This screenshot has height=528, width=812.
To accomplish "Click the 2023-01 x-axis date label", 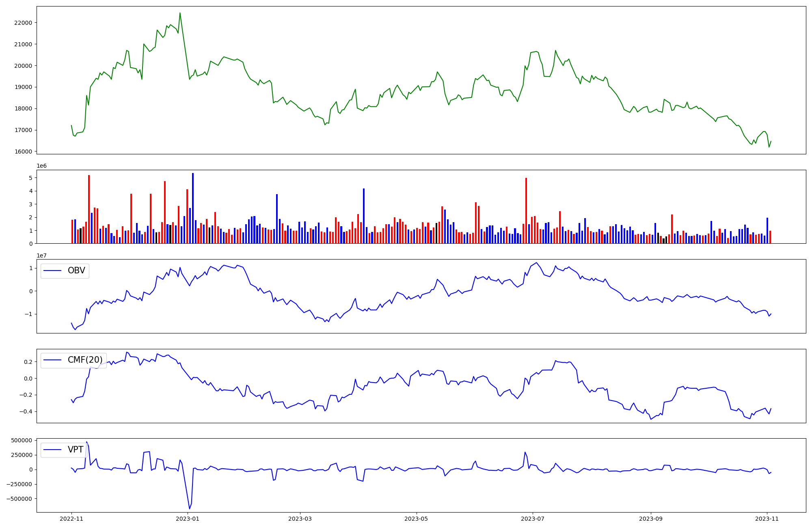I will tap(188, 519).
